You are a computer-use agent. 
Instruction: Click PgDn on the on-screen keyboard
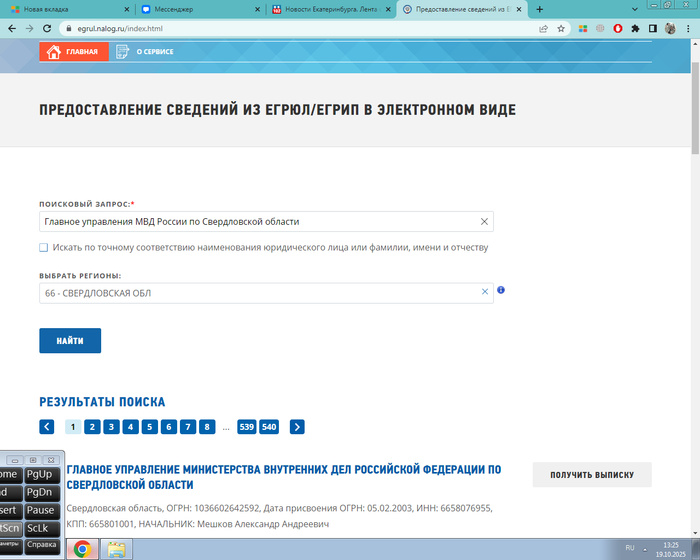tap(42, 493)
